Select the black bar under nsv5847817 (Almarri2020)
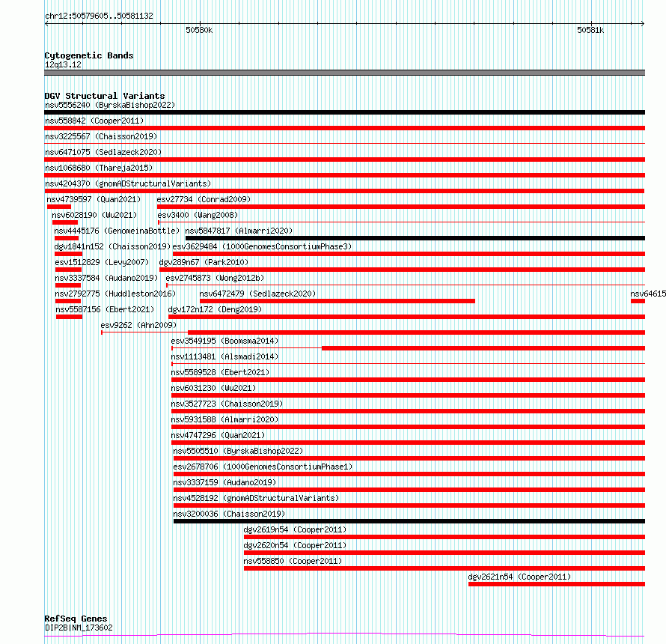This screenshot has width=666, height=644. coord(415,238)
